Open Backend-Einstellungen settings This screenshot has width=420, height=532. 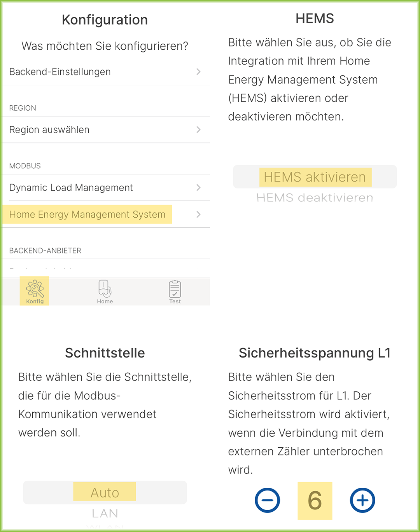tap(60, 72)
